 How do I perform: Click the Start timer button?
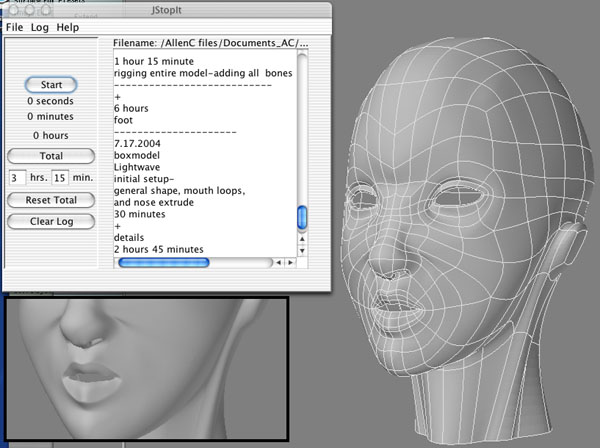click(50, 84)
